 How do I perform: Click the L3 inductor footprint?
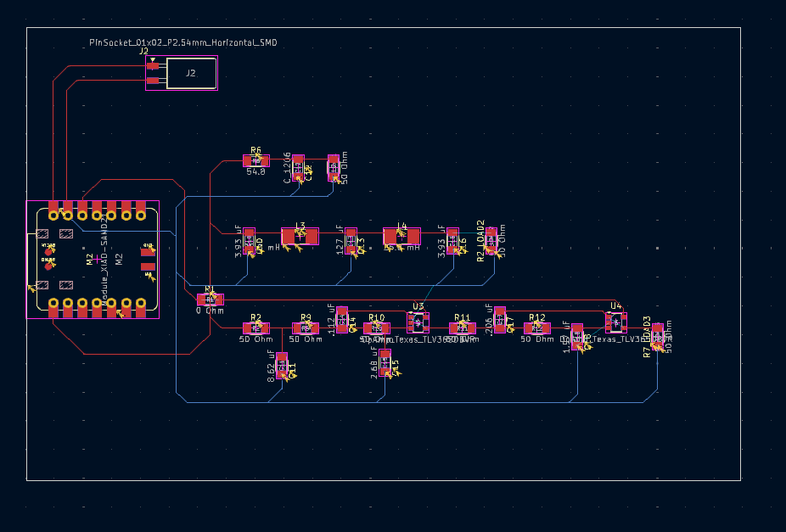click(300, 236)
